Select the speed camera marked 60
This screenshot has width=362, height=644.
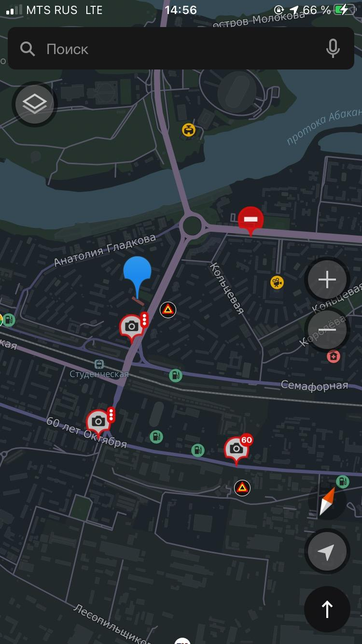[238, 449]
